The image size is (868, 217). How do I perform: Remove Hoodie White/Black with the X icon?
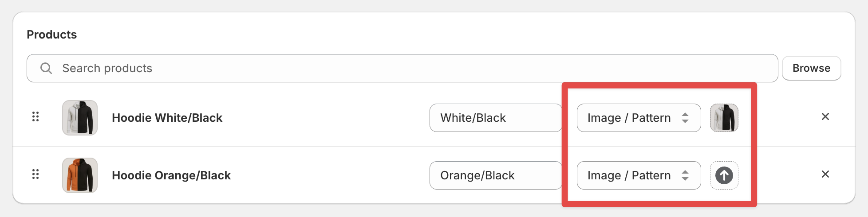[825, 116]
